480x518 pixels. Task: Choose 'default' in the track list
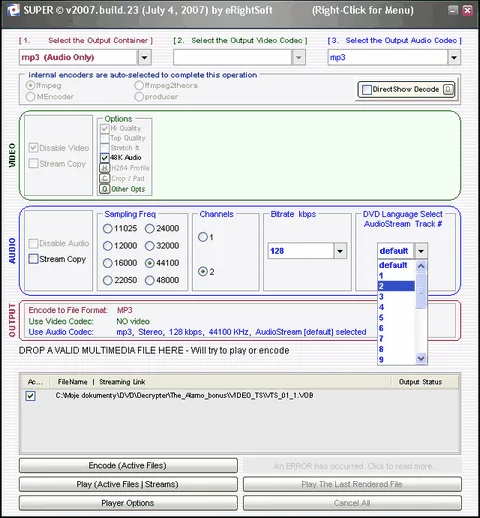[396, 265]
